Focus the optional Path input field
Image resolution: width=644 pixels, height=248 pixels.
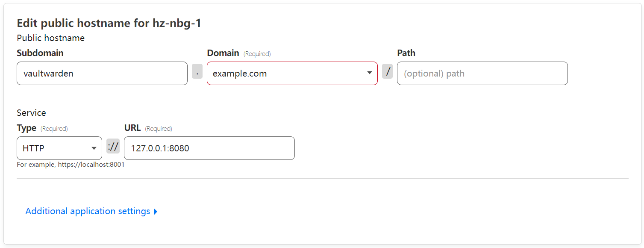tap(482, 73)
